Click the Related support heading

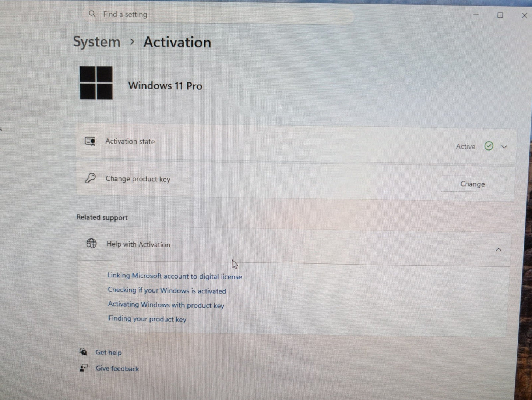click(102, 217)
